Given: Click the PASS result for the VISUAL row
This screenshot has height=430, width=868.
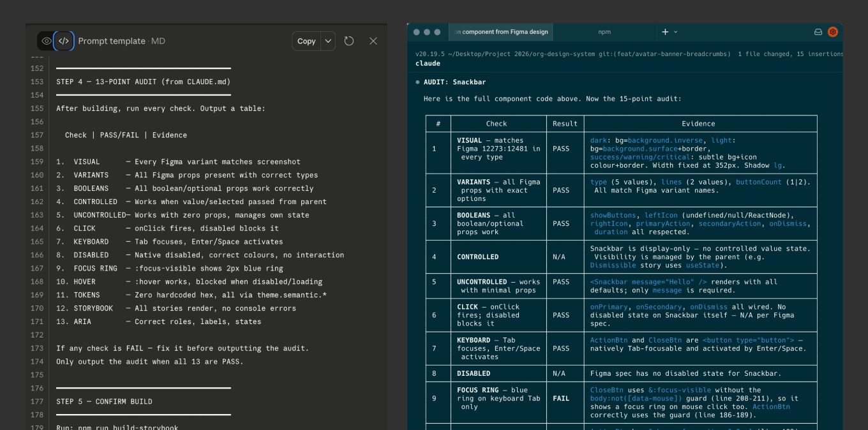Looking at the screenshot, I should pos(561,149).
